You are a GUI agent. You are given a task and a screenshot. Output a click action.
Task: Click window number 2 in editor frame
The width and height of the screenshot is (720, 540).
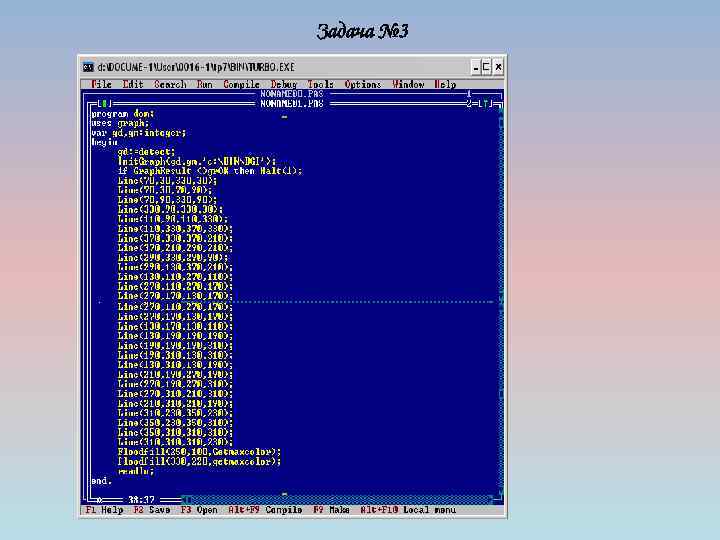tap(469, 104)
